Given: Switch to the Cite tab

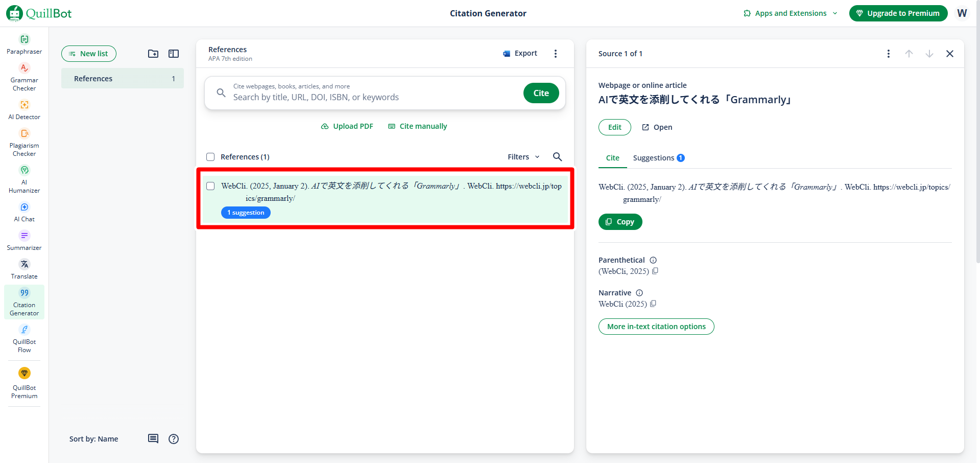Looking at the screenshot, I should click(x=613, y=158).
